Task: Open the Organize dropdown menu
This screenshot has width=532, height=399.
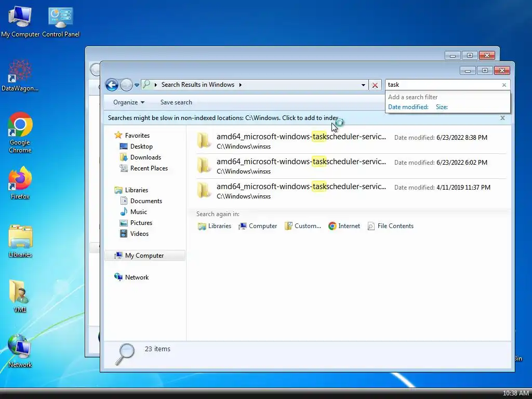Action: click(129, 102)
